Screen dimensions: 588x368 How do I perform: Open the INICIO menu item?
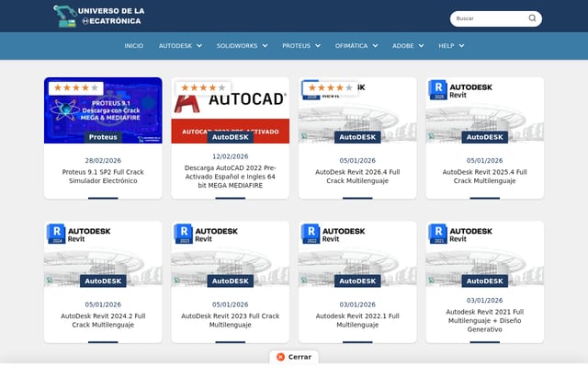(x=134, y=46)
